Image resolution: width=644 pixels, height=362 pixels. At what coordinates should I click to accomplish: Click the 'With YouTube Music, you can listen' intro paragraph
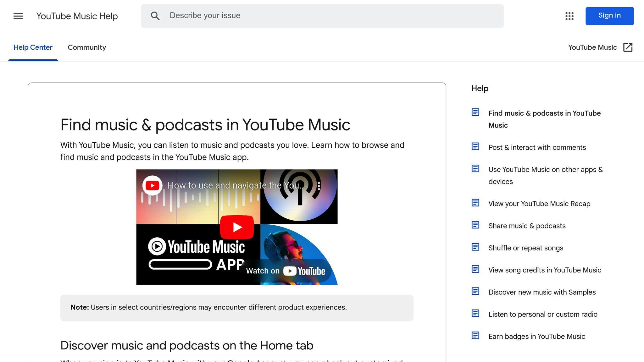(x=232, y=151)
